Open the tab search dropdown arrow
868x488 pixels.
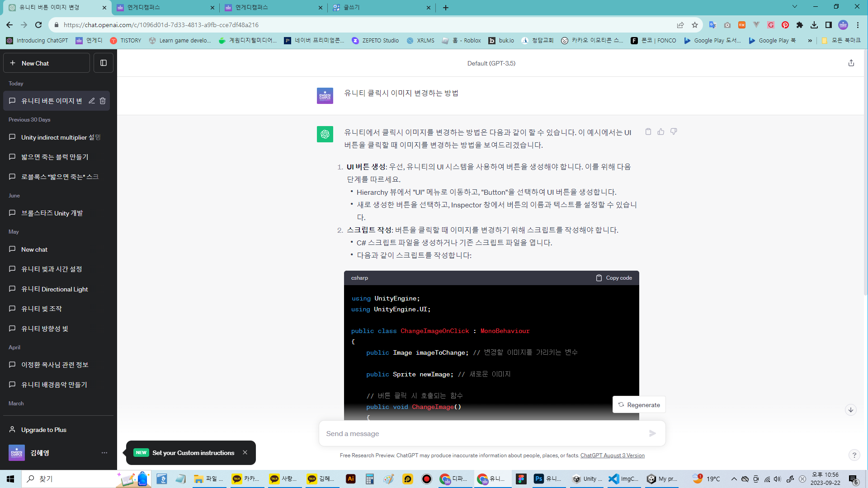(794, 7)
